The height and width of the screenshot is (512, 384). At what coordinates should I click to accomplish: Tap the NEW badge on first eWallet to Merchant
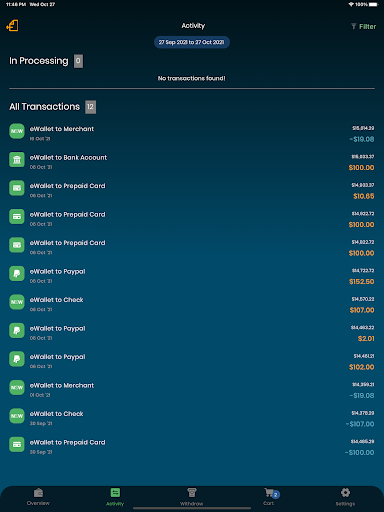tap(17, 131)
